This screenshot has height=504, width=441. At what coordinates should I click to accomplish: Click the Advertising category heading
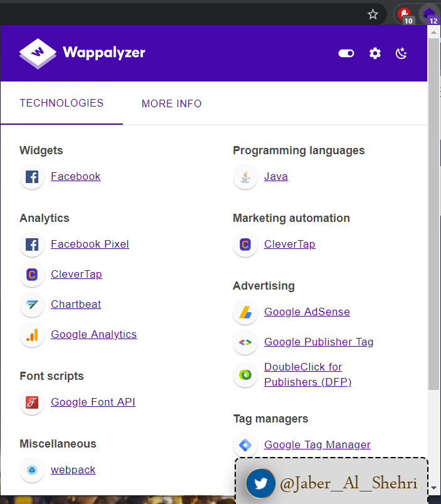[x=263, y=286]
